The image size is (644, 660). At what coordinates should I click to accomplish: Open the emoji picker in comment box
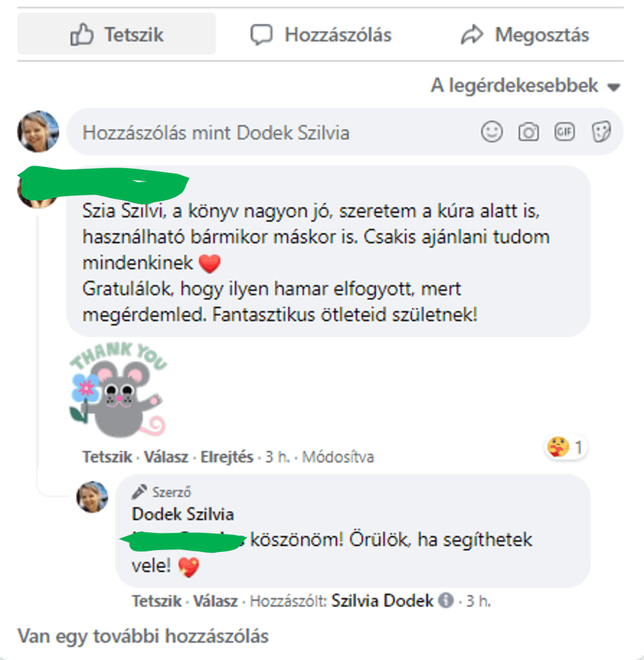tap(492, 132)
